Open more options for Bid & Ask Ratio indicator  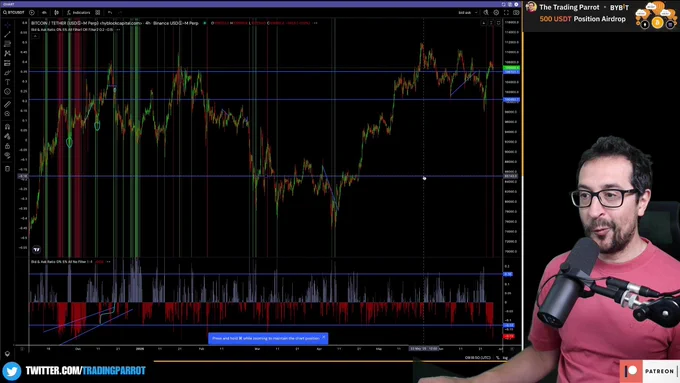point(118,29)
